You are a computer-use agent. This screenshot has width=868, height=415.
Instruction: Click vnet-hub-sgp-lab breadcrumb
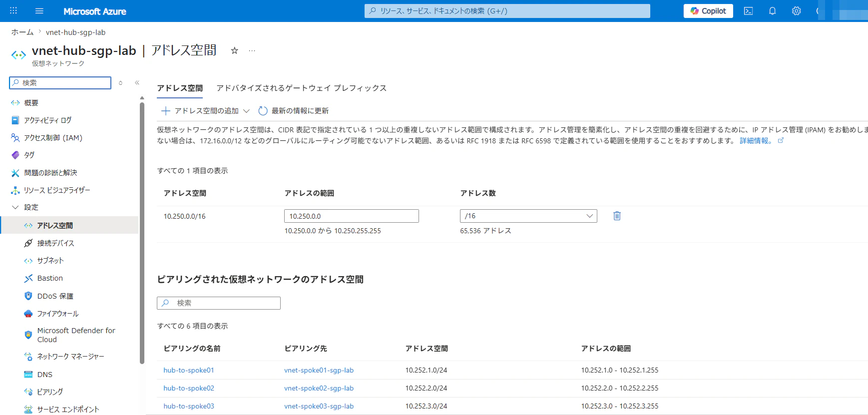(75, 32)
